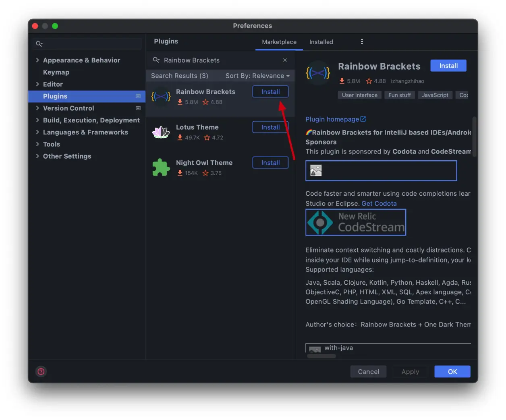
Task: Clear the Rainbow Brackets search text
Action: [x=285, y=60]
